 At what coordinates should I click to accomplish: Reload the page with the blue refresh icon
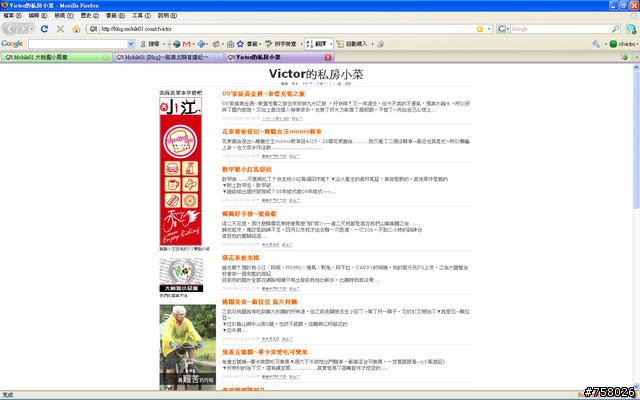coord(44,29)
